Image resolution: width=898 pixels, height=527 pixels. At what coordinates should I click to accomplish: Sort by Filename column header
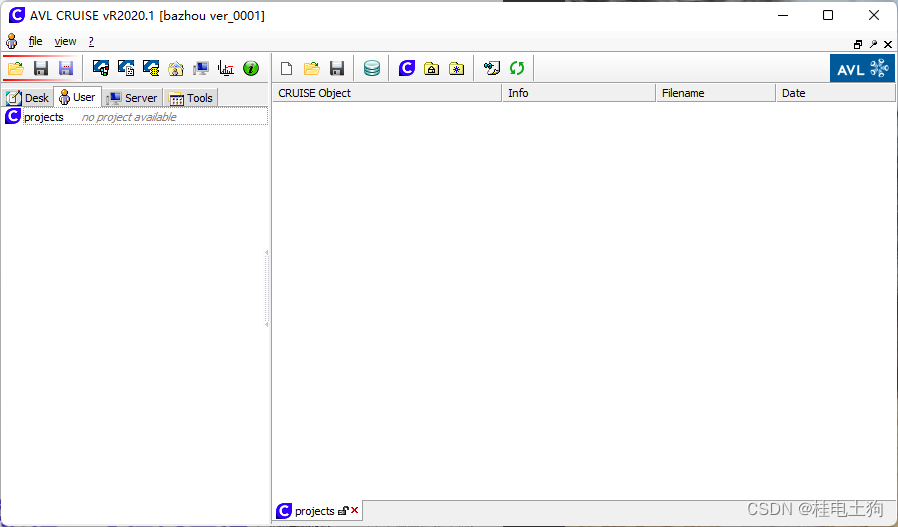tap(715, 93)
